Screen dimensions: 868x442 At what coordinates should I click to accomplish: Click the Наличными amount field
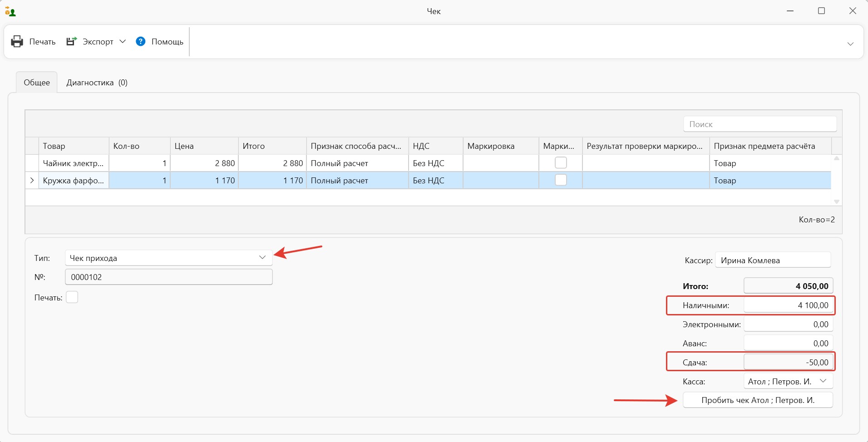pos(788,305)
